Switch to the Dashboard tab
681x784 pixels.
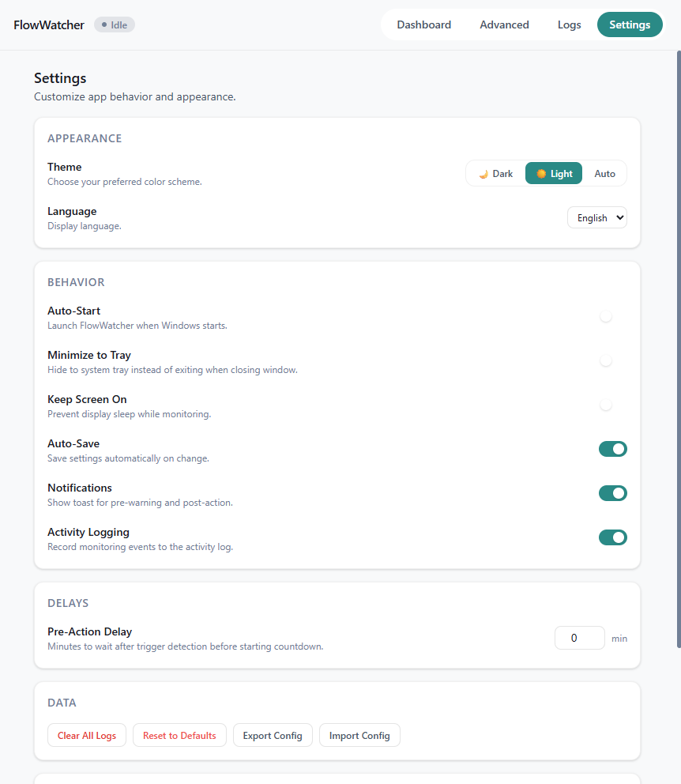click(423, 24)
